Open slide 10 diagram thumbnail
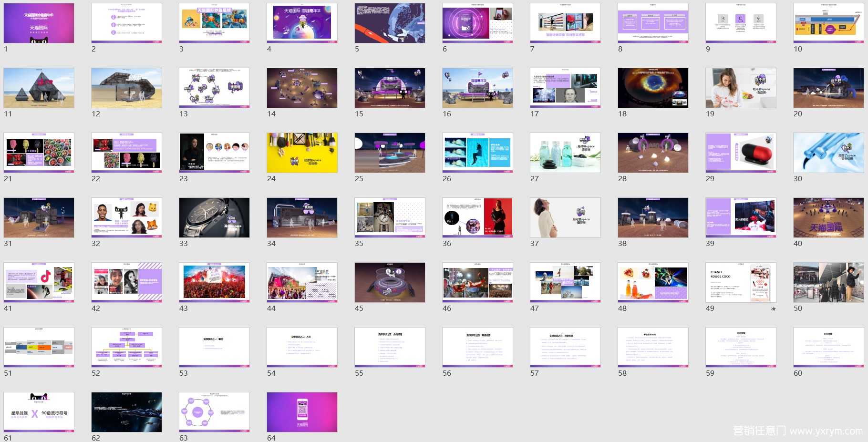The height and width of the screenshot is (442, 868). (828, 23)
